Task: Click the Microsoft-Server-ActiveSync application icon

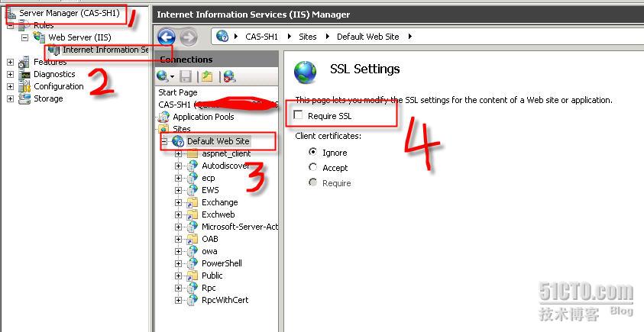Action: [193, 227]
